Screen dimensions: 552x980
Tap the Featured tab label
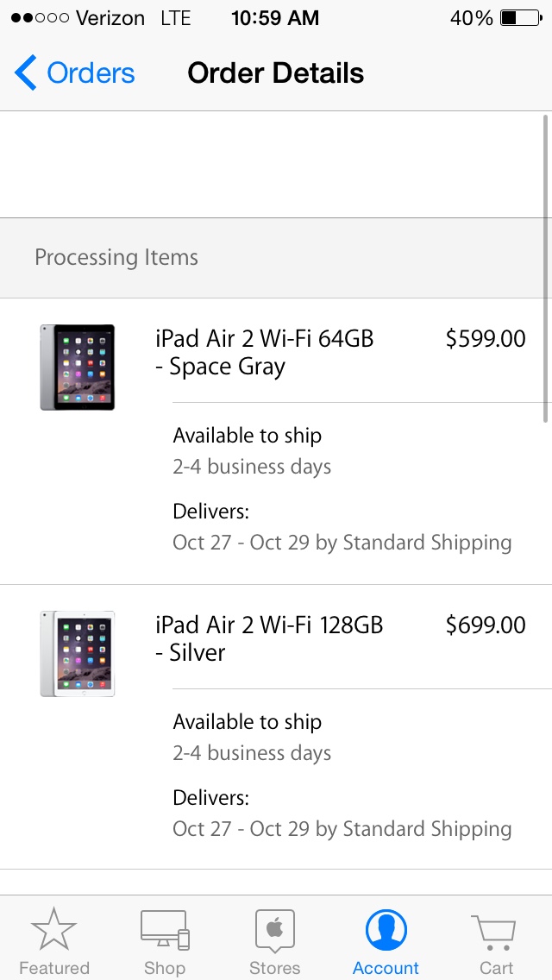53,968
